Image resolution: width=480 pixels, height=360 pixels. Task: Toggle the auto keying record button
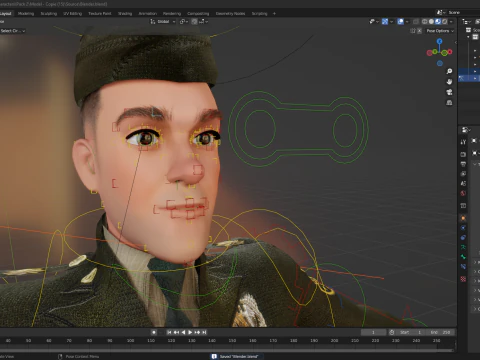154,332
